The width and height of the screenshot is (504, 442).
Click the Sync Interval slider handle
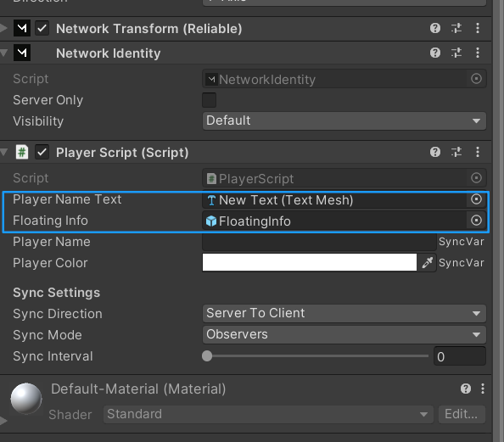coord(207,355)
